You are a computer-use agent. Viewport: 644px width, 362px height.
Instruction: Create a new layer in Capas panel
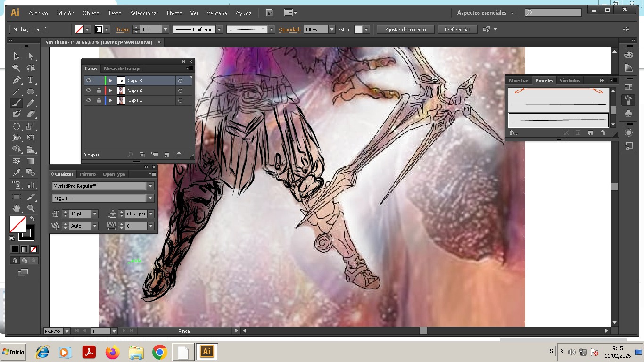pyautogui.click(x=166, y=155)
